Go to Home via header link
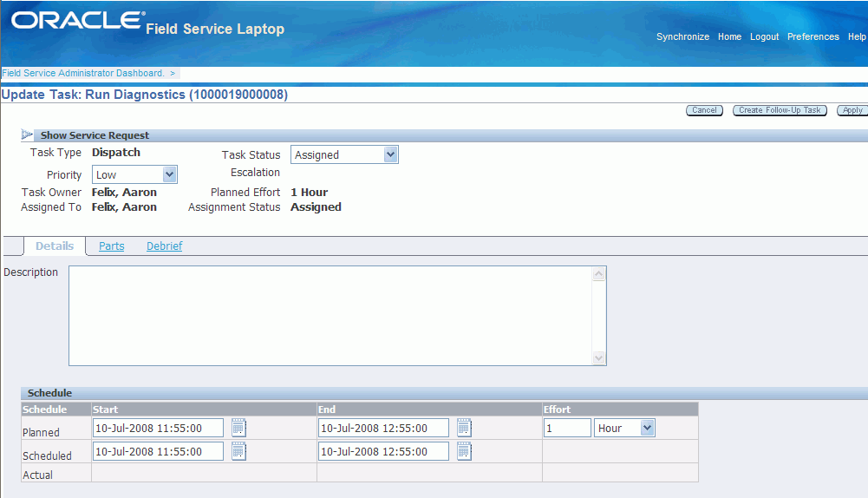 tap(729, 36)
